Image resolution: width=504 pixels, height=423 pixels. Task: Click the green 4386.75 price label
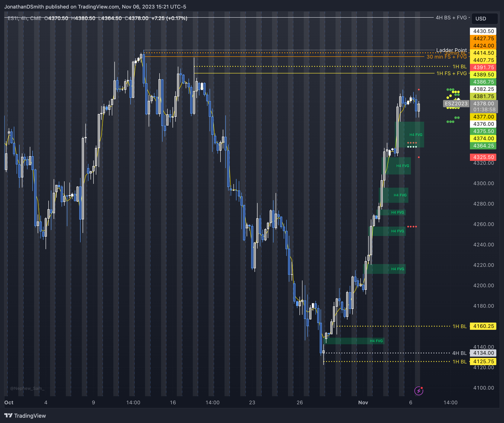(x=483, y=82)
